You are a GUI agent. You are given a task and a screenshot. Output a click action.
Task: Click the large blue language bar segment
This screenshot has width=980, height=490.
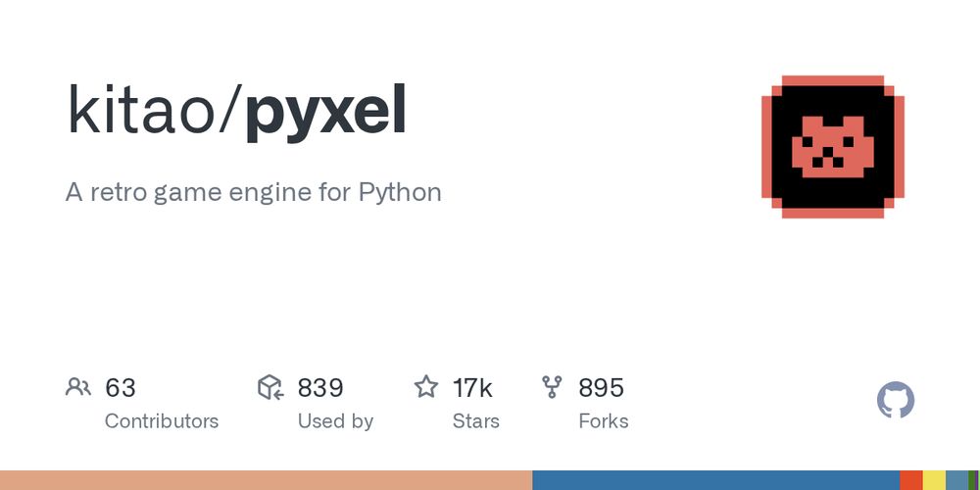click(x=716, y=480)
